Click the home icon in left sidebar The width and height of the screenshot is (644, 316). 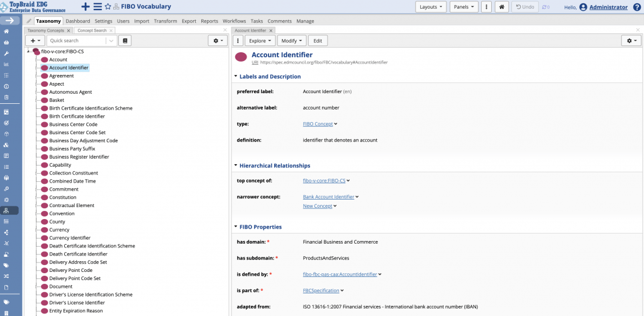6,31
